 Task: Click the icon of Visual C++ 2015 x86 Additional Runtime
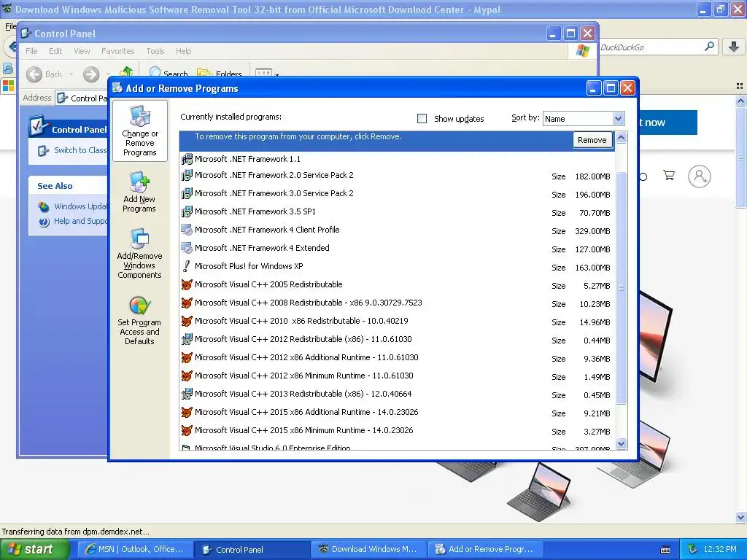187,413
